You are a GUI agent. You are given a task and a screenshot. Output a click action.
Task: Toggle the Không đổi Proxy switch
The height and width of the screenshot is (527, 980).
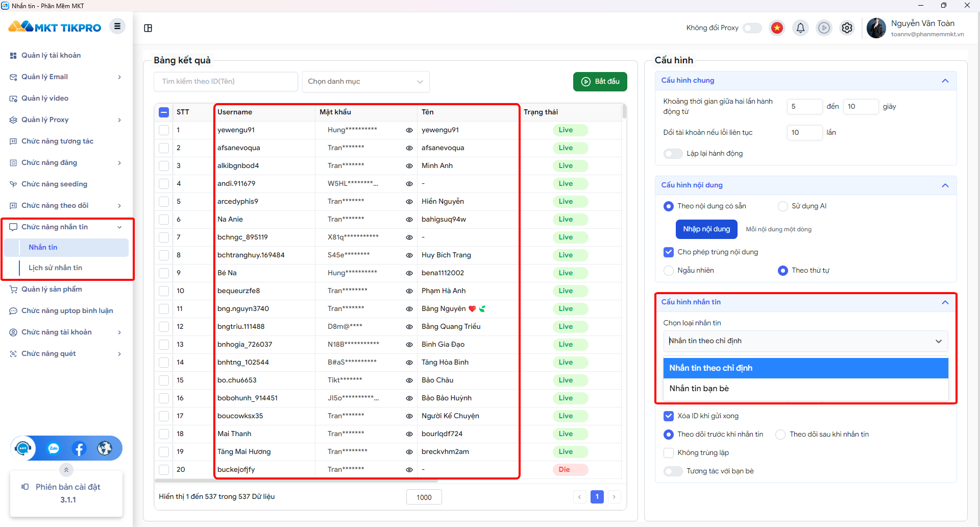[x=752, y=28]
